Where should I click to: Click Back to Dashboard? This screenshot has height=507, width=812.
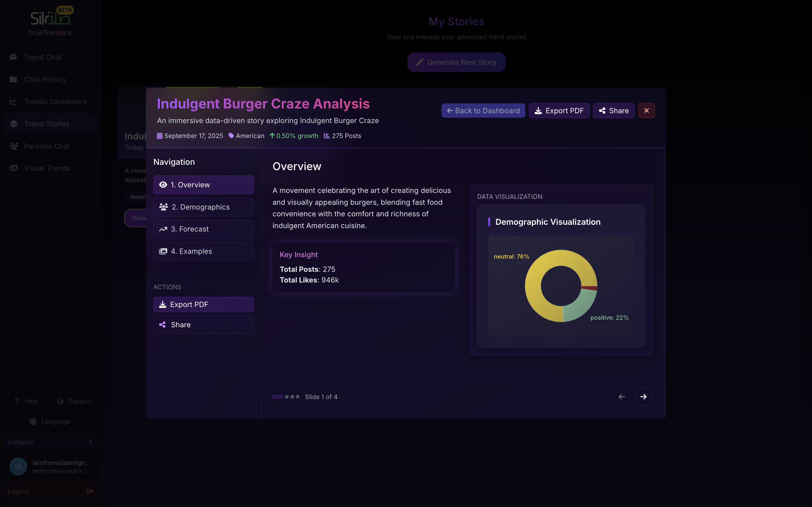483,110
